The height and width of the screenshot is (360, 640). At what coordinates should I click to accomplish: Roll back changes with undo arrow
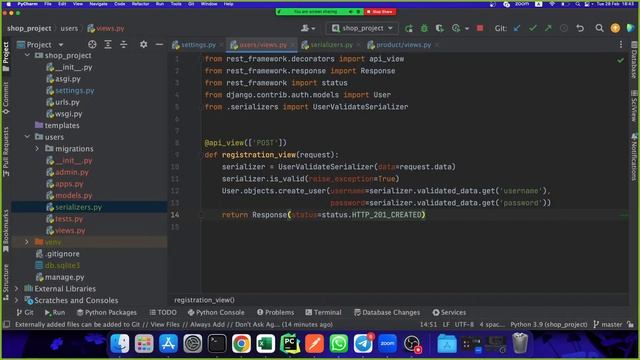pyautogui.click(x=580, y=28)
